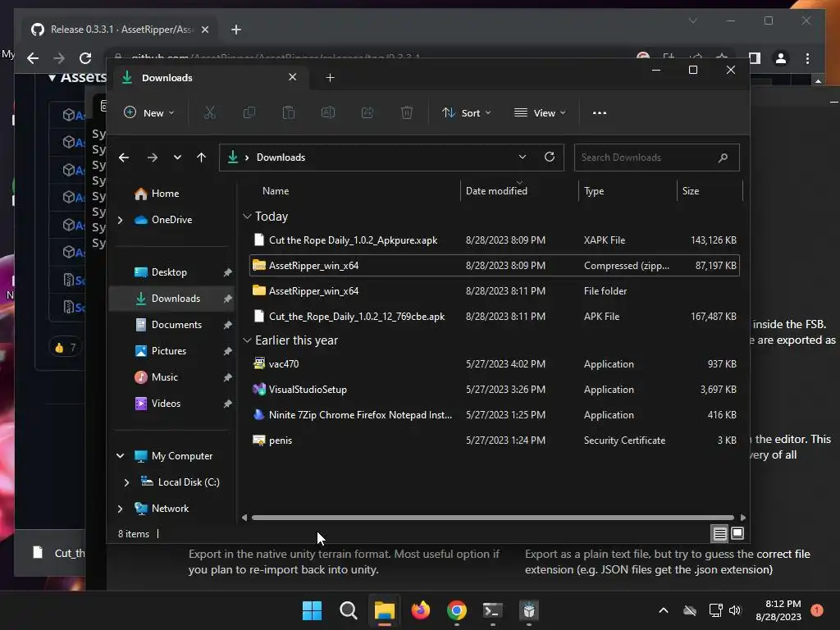Add a new Explorer tab
Viewport: 840px width, 630px height.
click(x=330, y=78)
